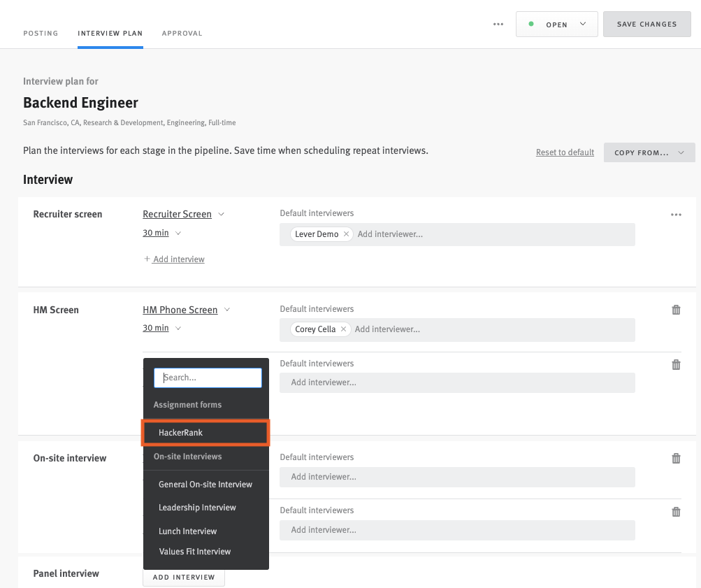The width and height of the screenshot is (701, 588).
Task: Open the posting options ellipsis menu near OPEN
Action: 498,24
